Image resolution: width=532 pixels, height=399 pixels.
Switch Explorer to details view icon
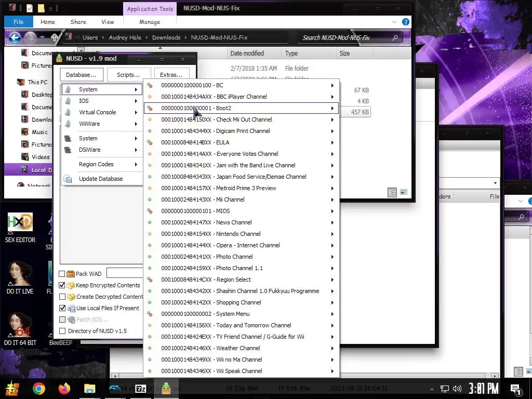tap(392, 192)
